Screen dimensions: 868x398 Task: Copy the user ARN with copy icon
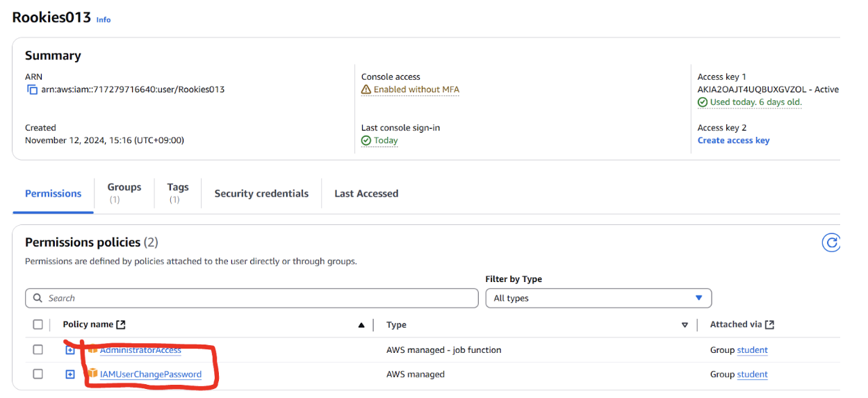pyautogui.click(x=32, y=90)
